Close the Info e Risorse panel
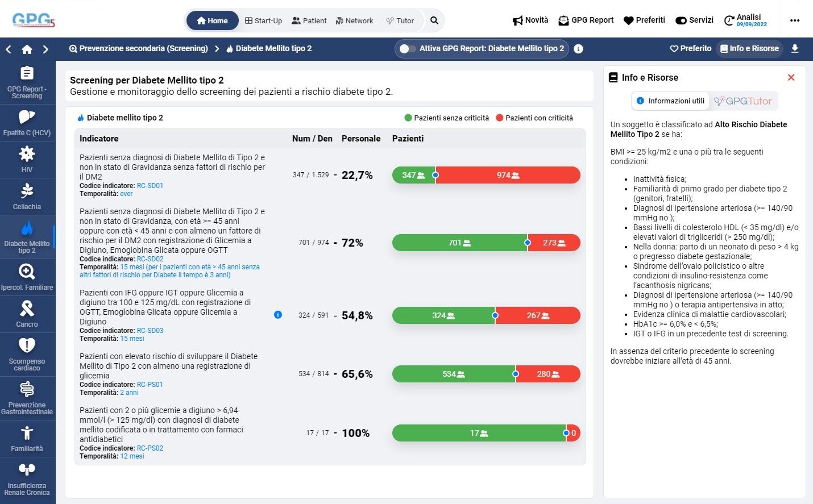813x504 pixels. (791, 77)
